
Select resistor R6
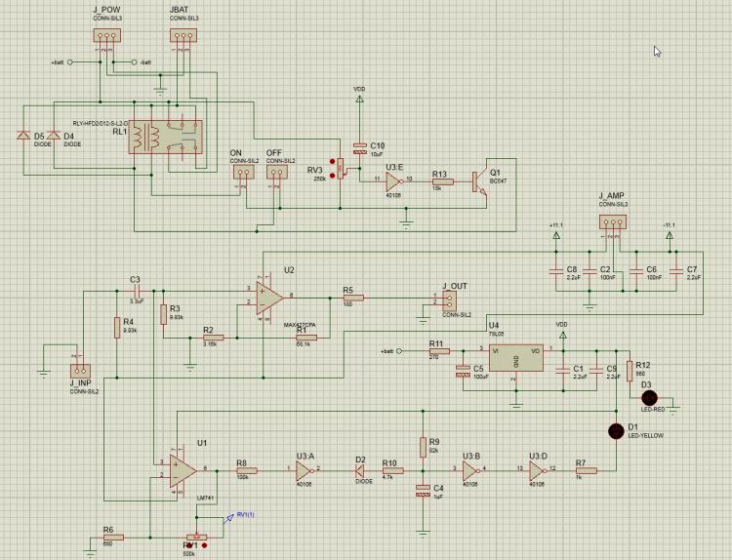[x=113, y=538]
